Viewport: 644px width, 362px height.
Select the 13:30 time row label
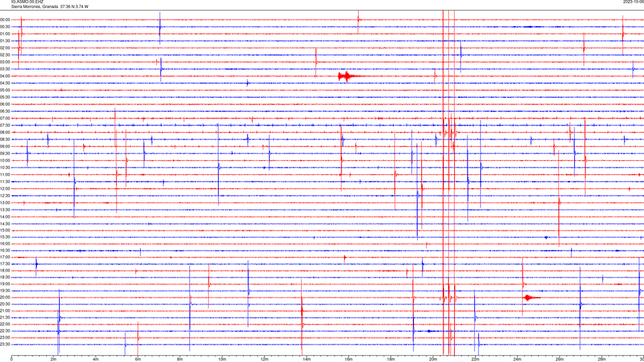click(x=5, y=210)
